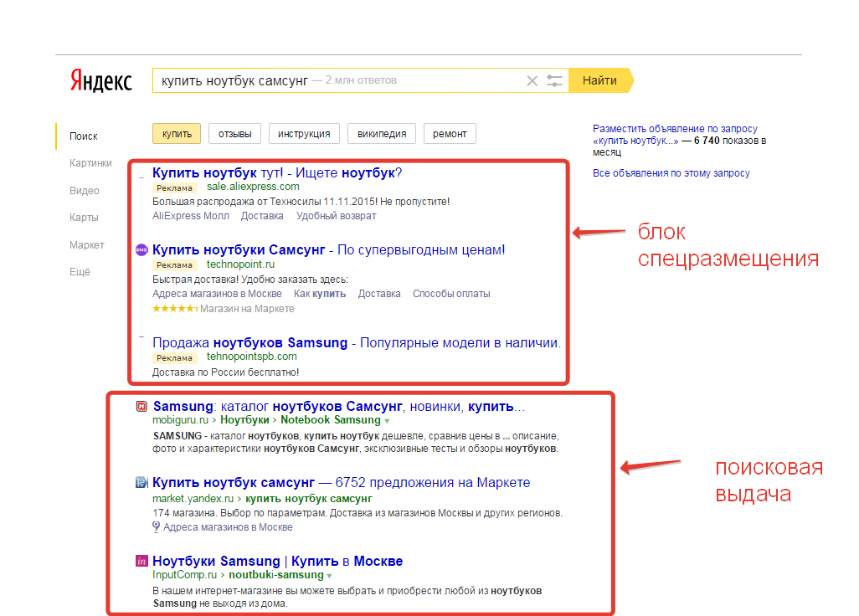Click the InputComp.ru domain link
Image resolution: width=859 pixels, height=616 pixels.
(185, 575)
